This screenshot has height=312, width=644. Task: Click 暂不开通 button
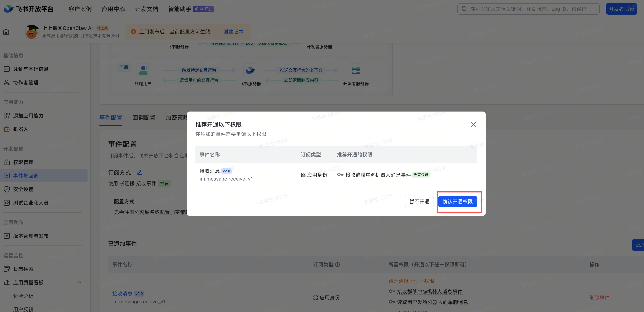point(419,202)
